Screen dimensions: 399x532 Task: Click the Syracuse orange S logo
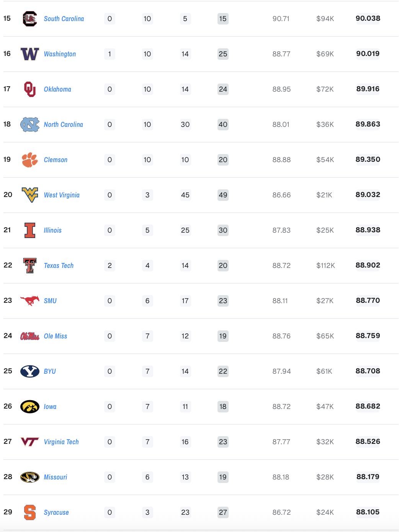(30, 512)
